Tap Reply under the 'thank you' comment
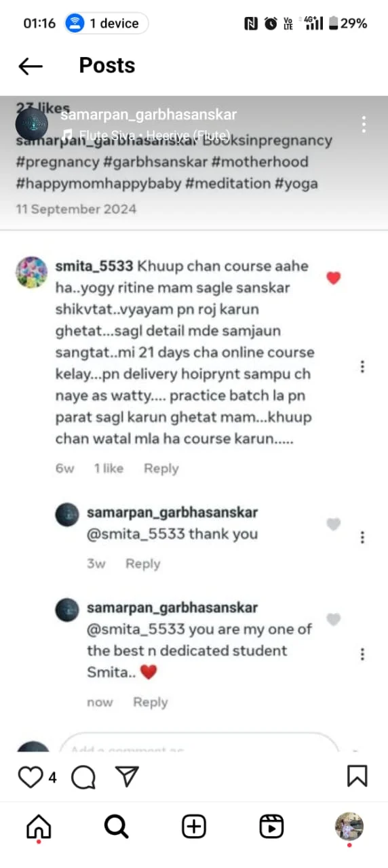 coord(143,564)
